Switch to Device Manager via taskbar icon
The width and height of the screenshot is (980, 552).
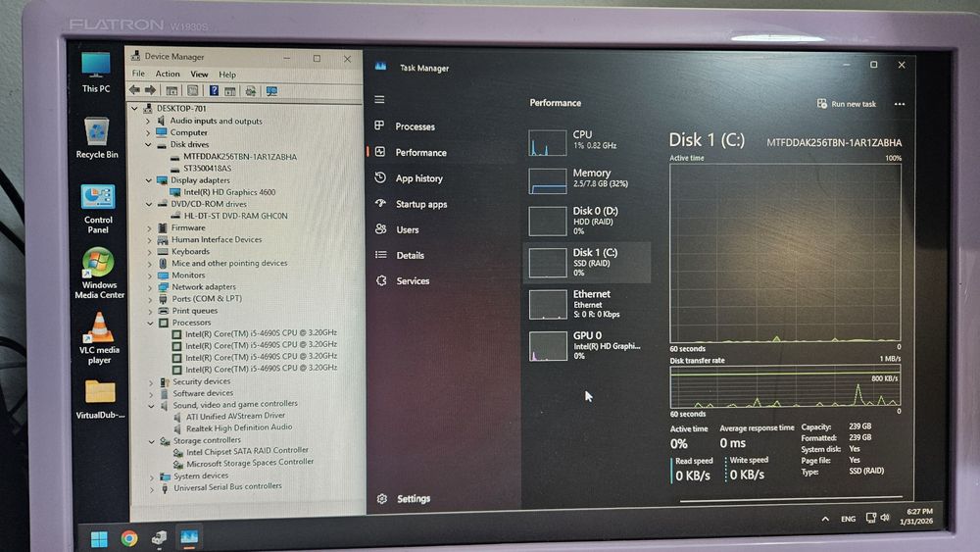[160, 537]
